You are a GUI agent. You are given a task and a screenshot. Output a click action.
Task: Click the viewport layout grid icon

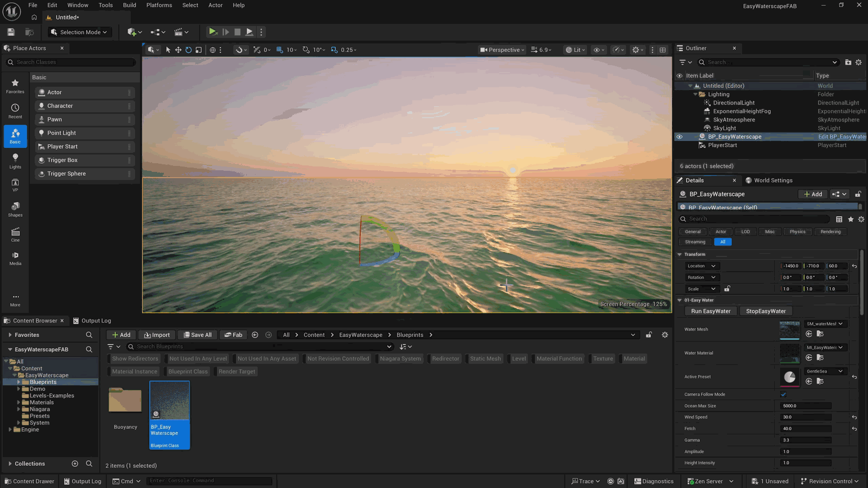tap(662, 50)
